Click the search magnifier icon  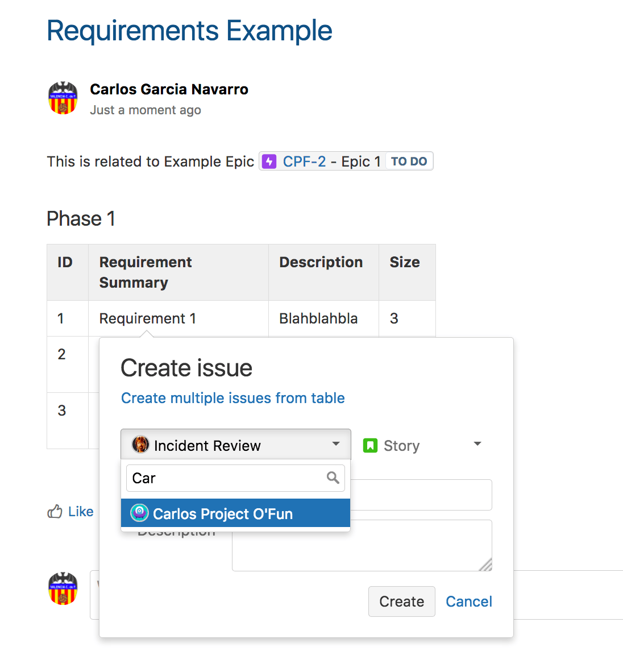333,478
